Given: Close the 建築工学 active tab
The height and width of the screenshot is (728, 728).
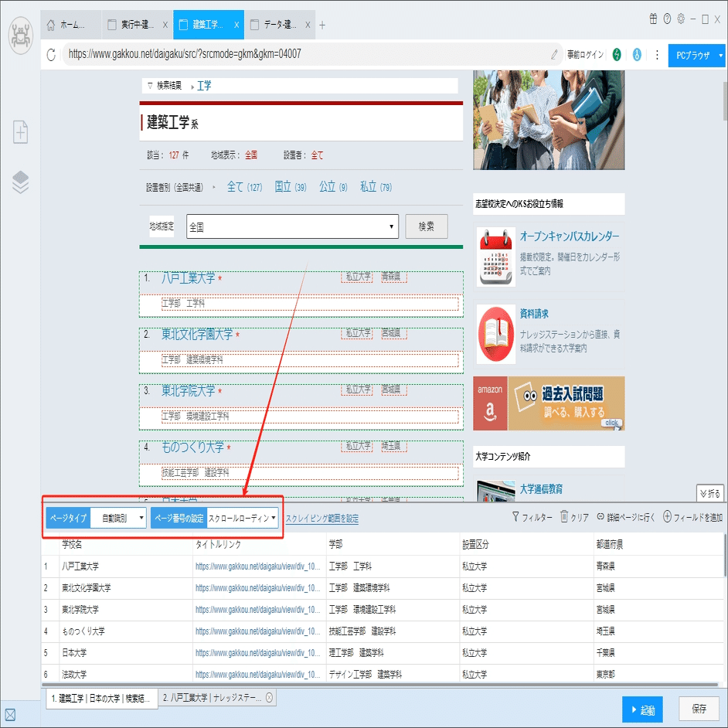Looking at the screenshot, I should click(236, 25).
